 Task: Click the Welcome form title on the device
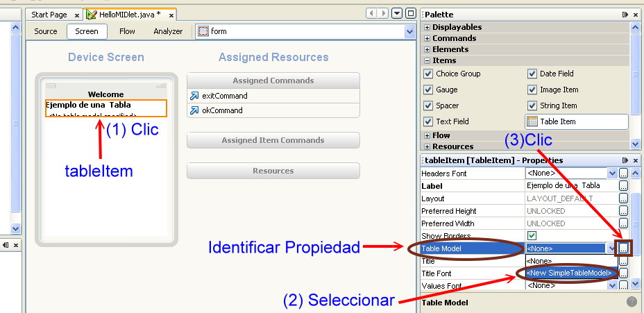(x=105, y=94)
